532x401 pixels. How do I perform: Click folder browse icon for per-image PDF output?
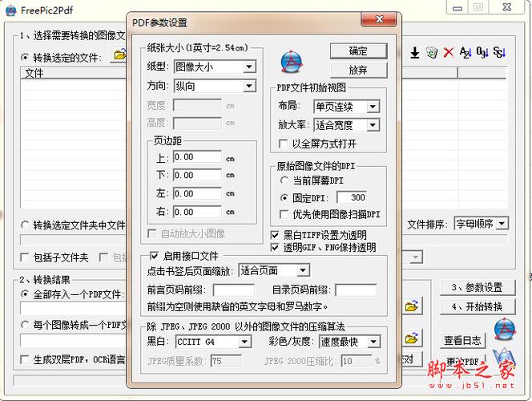tap(412, 338)
